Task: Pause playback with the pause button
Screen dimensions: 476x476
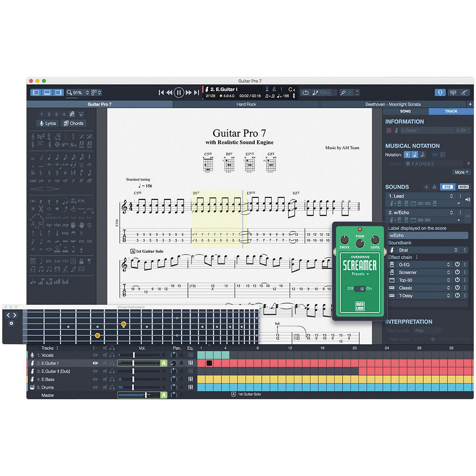Action: [x=178, y=92]
